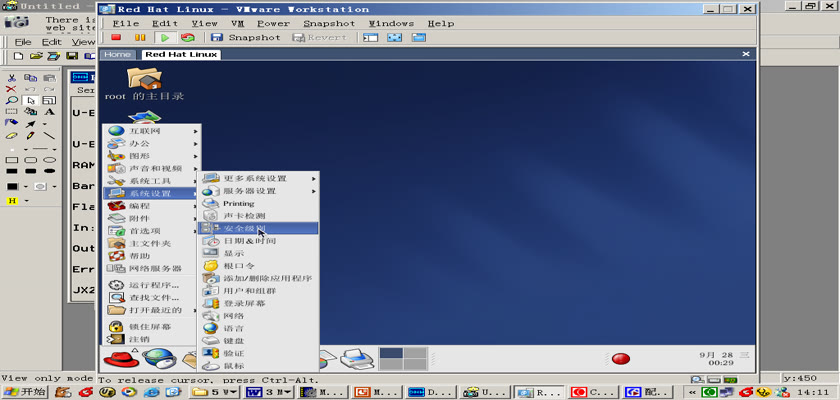Open VMware File menu
840x400 pixels.
(x=126, y=24)
